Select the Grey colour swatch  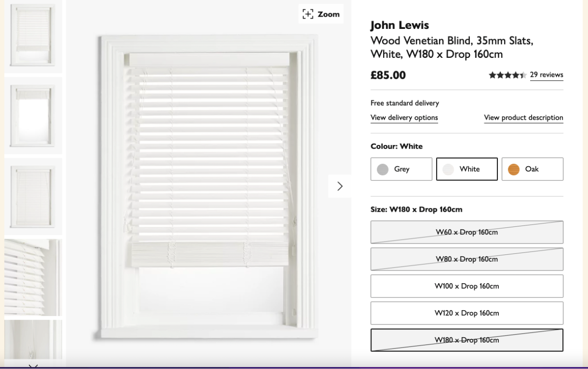[401, 169]
